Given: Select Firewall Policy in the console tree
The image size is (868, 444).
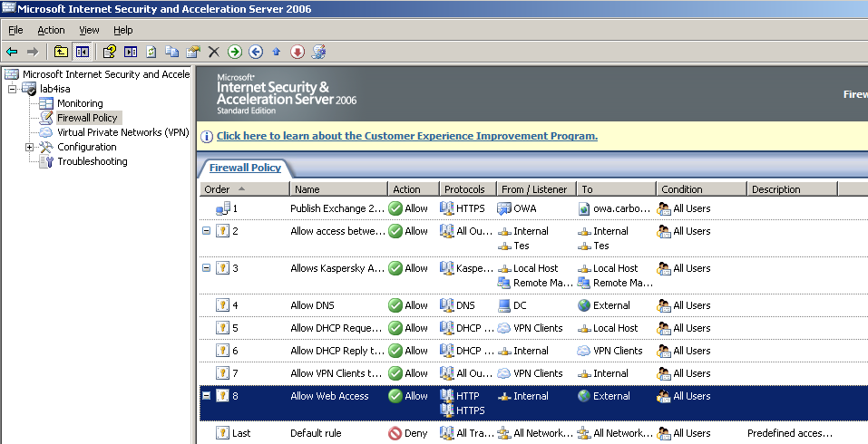Looking at the screenshot, I should [87, 118].
